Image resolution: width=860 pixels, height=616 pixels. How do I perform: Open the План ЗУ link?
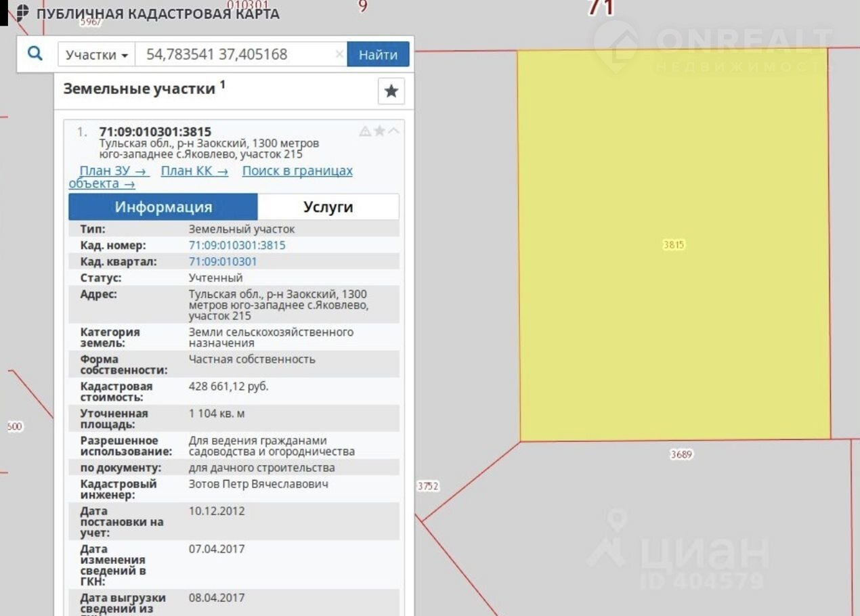tap(114, 171)
